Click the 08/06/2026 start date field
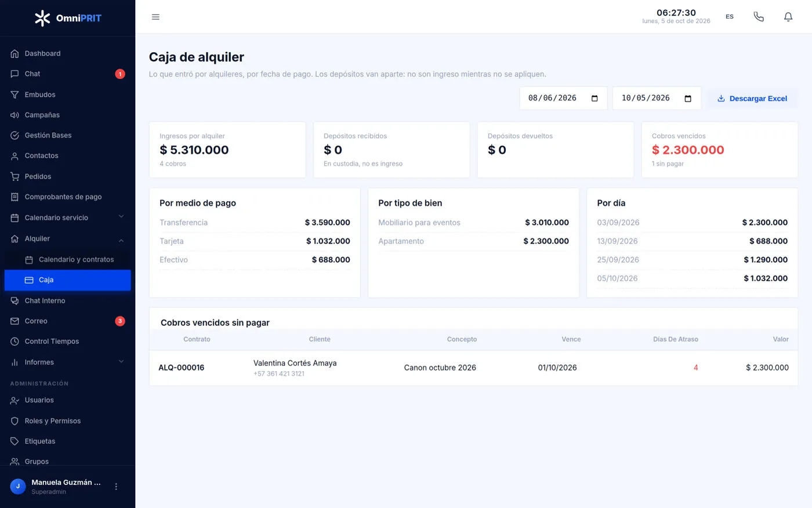This screenshot has width=812, height=508. [563, 99]
